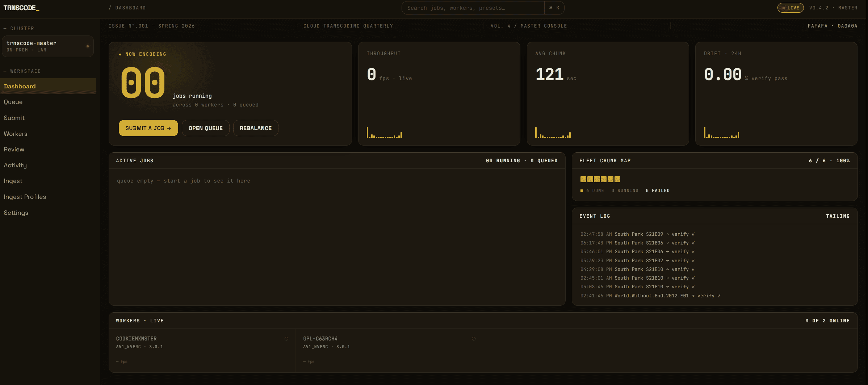Image resolution: width=868 pixels, height=385 pixels.
Task: Click the Drift 24H sparkline chart
Action: (721, 133)
